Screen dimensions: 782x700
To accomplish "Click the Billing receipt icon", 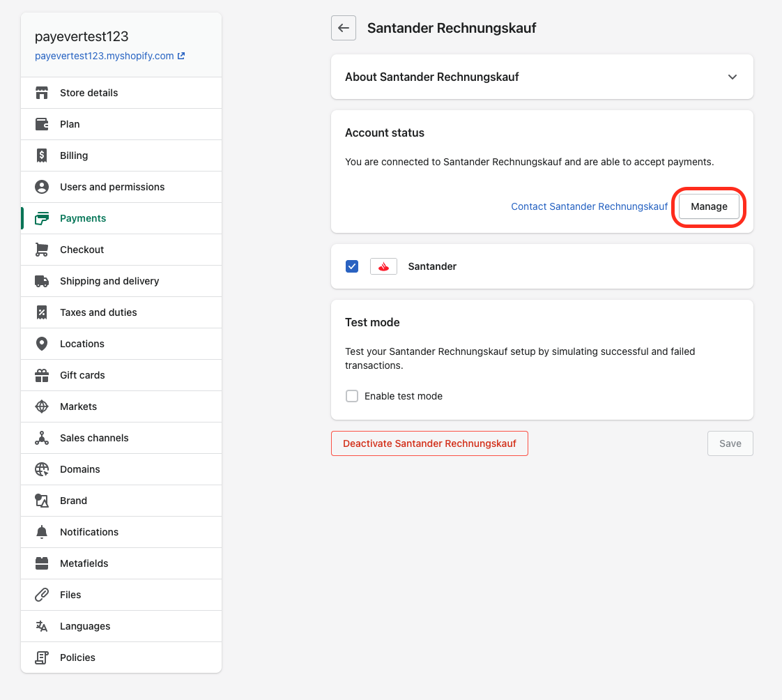I will (42, 155).
